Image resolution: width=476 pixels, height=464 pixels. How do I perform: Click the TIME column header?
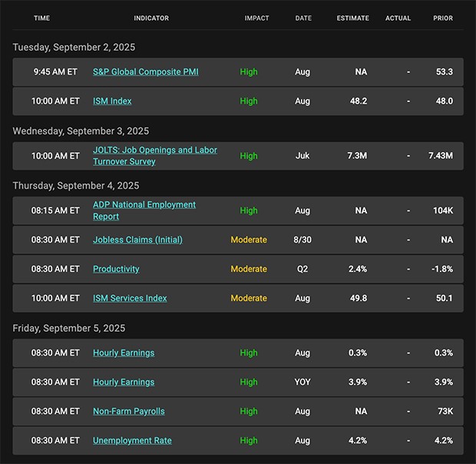(x=42, y=18)
